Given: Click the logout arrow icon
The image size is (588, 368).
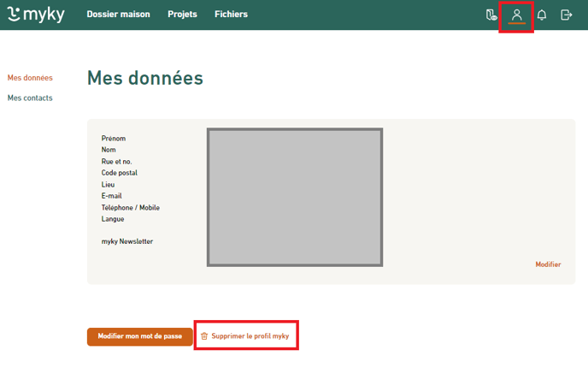Looking at the screenshot, I should tap(566, 15).
